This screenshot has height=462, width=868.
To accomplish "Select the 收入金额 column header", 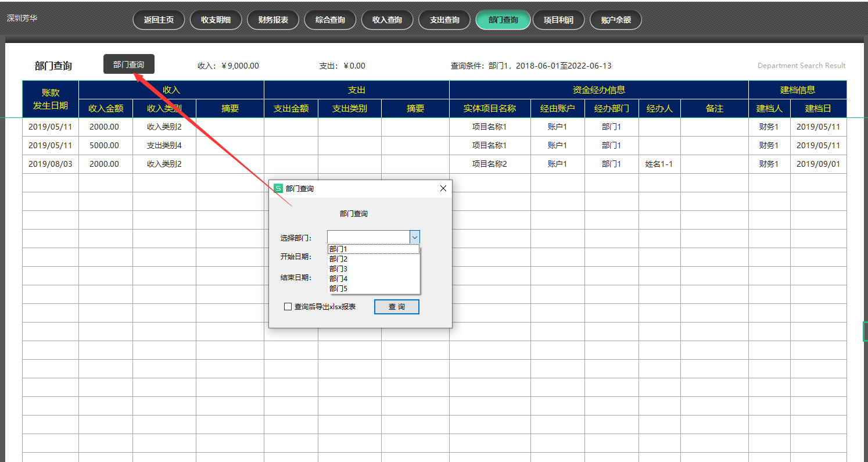I will click(106, 109).
